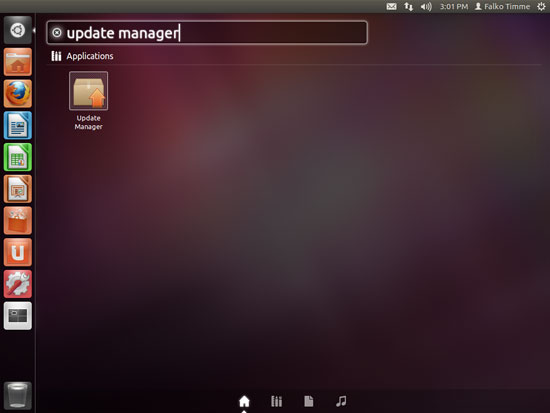Switch to the Home lens
Image resolution: width=550 pixels, height=413 pixels.
[244, 401]
